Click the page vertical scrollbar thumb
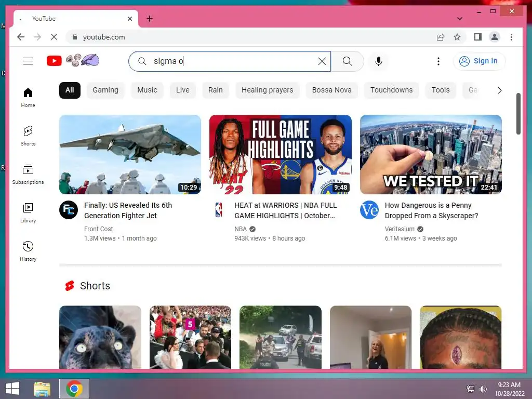 click(518, 114)
